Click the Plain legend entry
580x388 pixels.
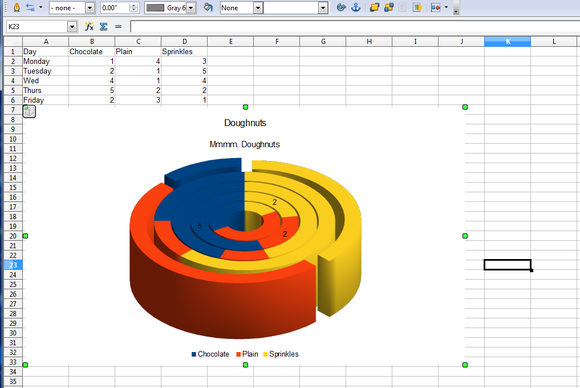(247, 354)
